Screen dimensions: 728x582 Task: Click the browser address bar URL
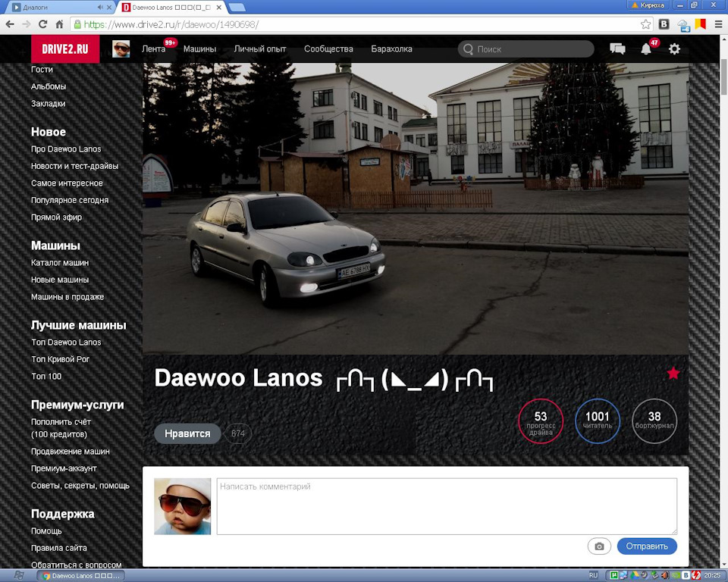pyautogui.click(x=171, y=24)
